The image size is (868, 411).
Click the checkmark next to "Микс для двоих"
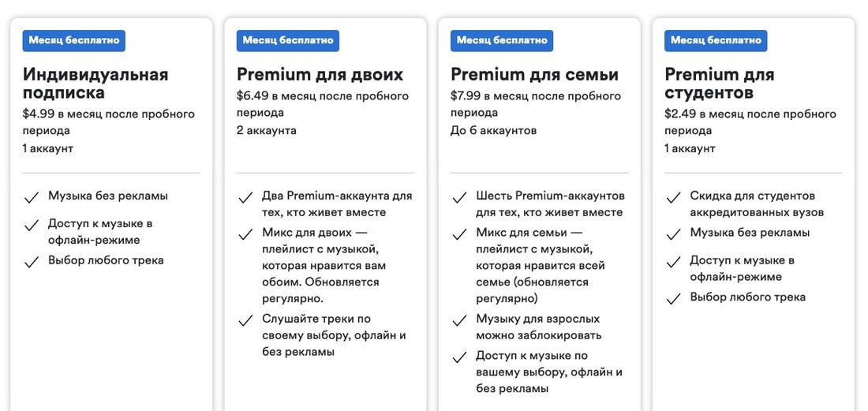pyautogui.click(x=245, y=234)
